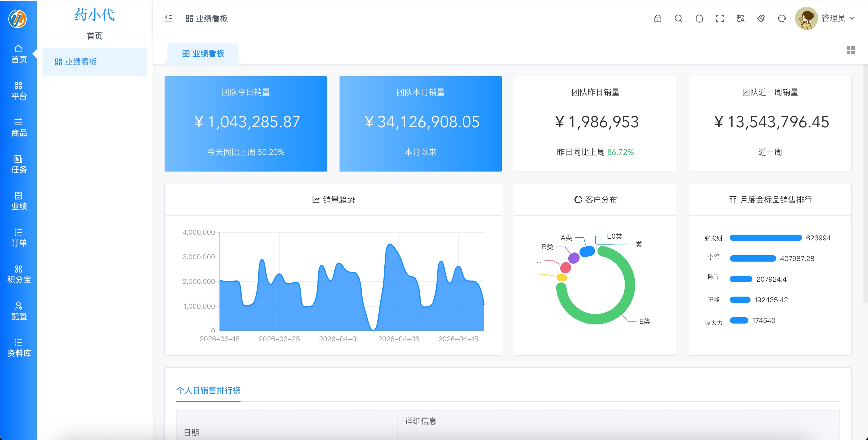Refresh the page with the reload icon
Screen dimensions: 868x440
(782, 19)
